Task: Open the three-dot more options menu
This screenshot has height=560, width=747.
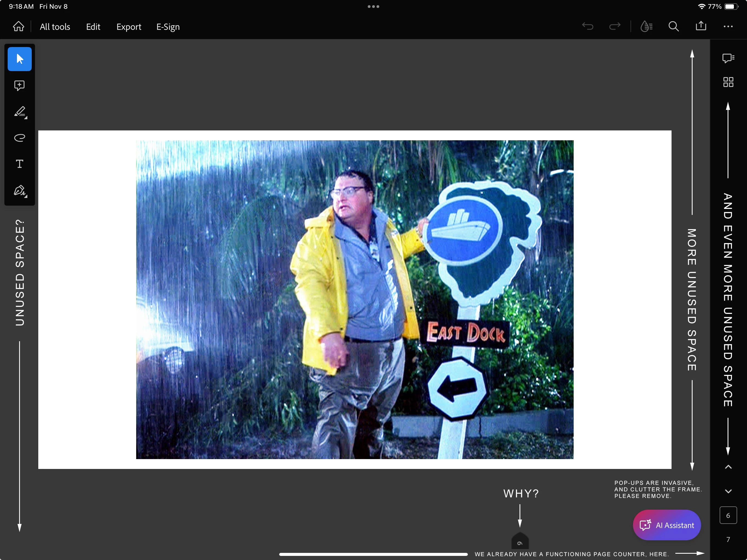Action: coord(728,26)
